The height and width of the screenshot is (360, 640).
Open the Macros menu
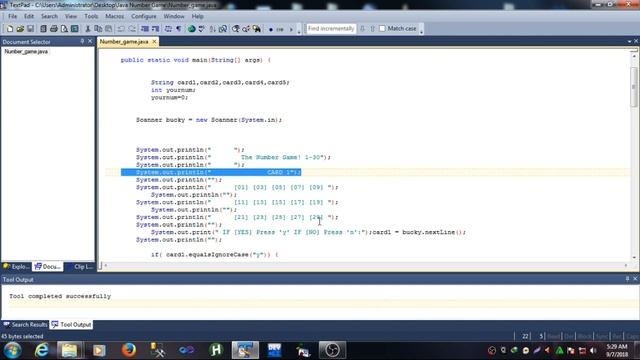tap(114, 16)
